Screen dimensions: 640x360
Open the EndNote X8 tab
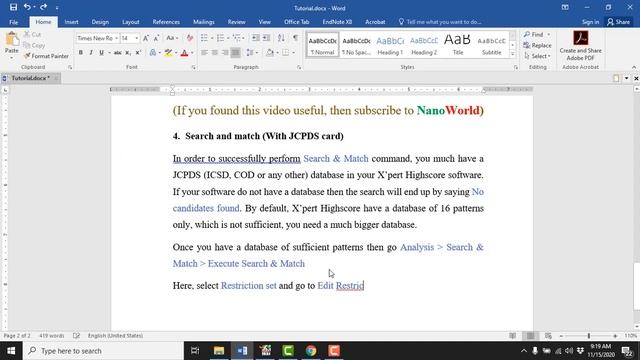click(337, 22)
